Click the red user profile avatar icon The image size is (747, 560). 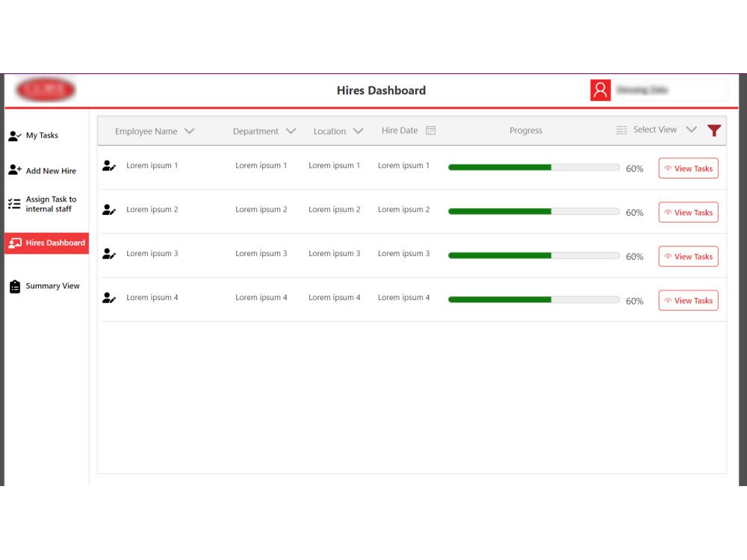tap(601, 90)
